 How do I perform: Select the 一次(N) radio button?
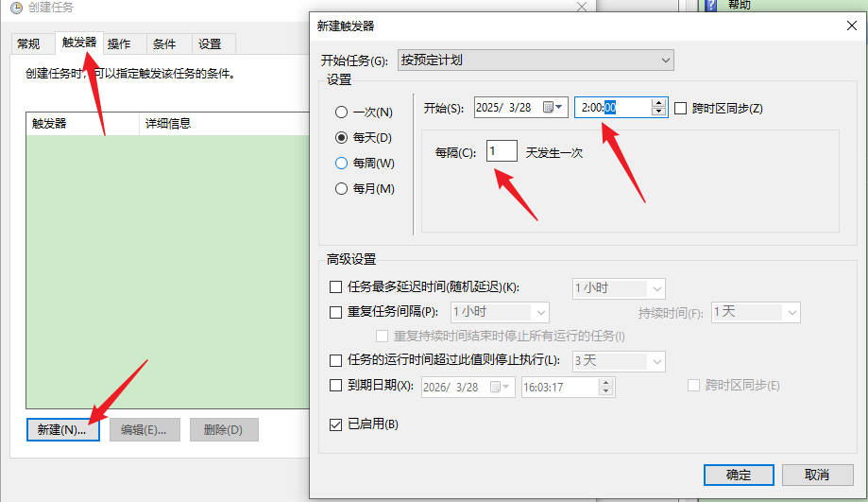342,112
